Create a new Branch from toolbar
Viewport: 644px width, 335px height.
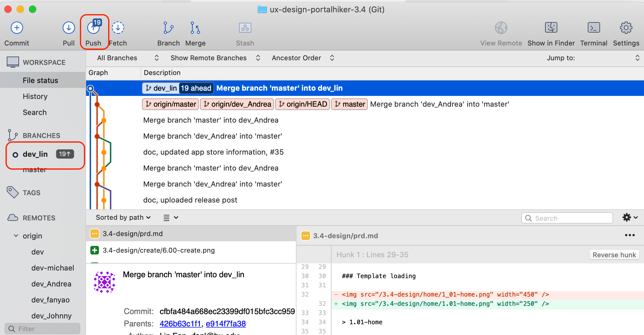pos(168,28)
